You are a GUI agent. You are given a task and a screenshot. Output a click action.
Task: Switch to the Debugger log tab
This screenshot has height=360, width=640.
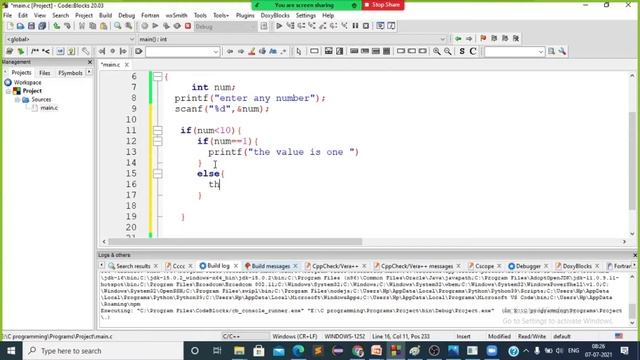click(528, 266)
